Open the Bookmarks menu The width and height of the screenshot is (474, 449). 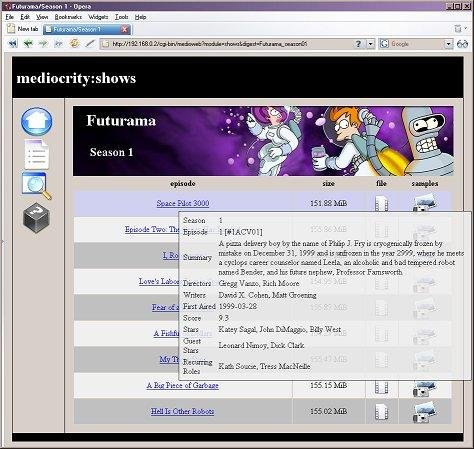[x=68, y=17]
